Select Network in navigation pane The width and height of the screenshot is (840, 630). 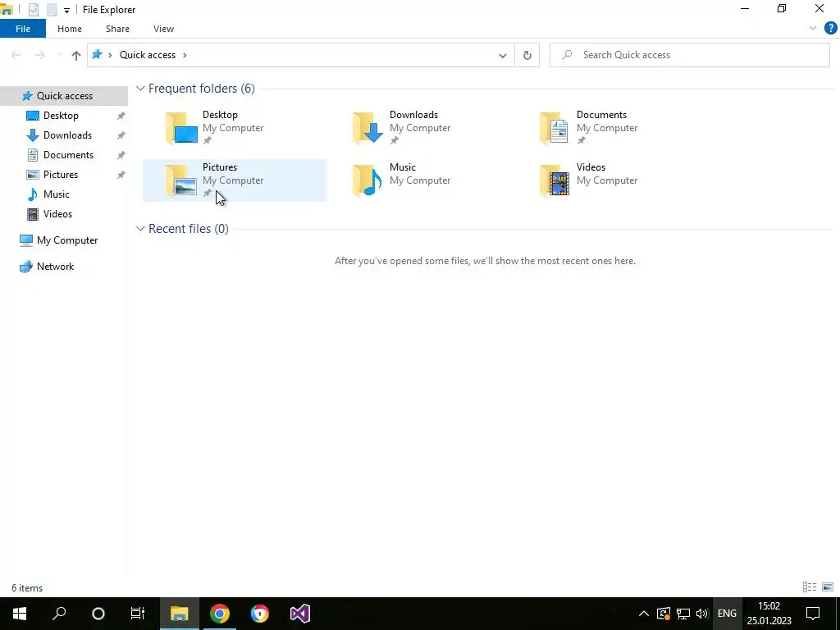[55, 267]
